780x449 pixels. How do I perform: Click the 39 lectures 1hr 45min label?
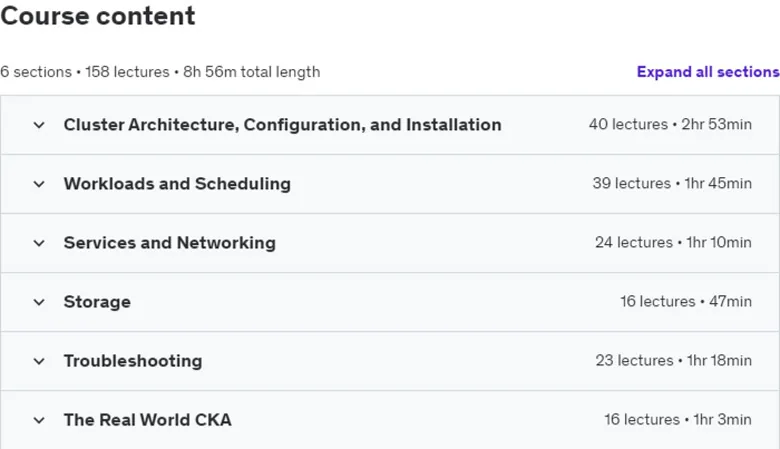[672, 183]
